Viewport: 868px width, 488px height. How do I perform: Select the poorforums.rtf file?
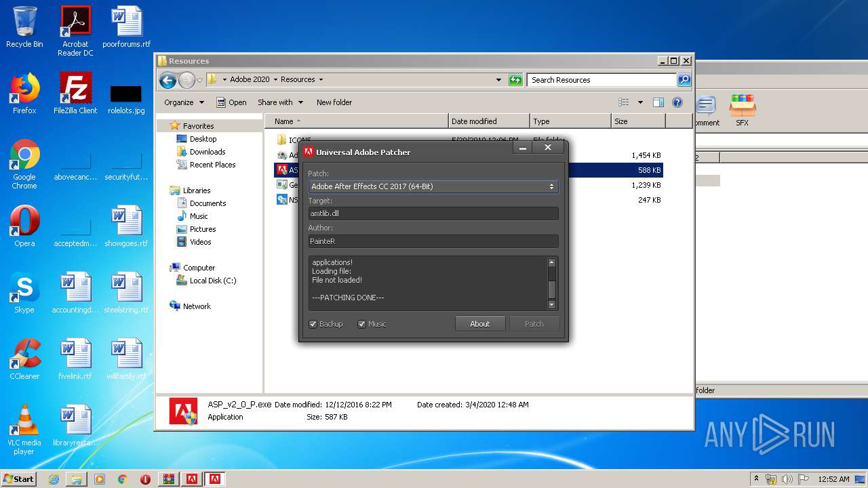[127, 27]
